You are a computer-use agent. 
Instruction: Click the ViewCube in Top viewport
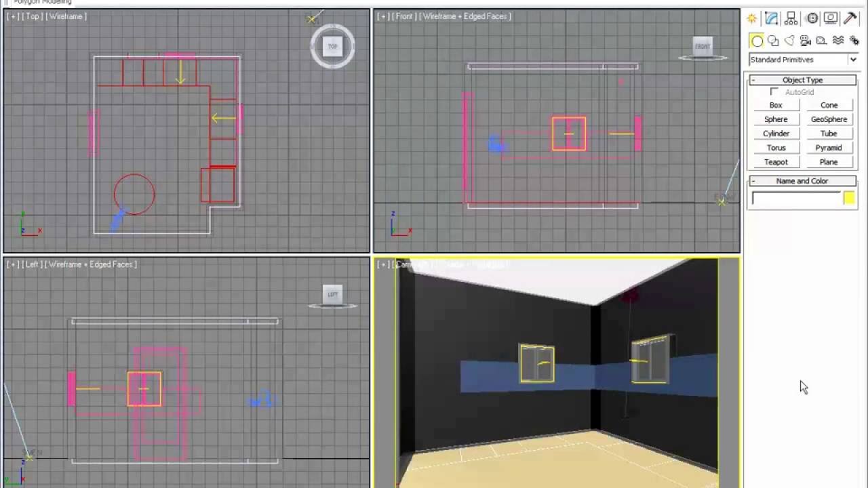click(332, 46)
